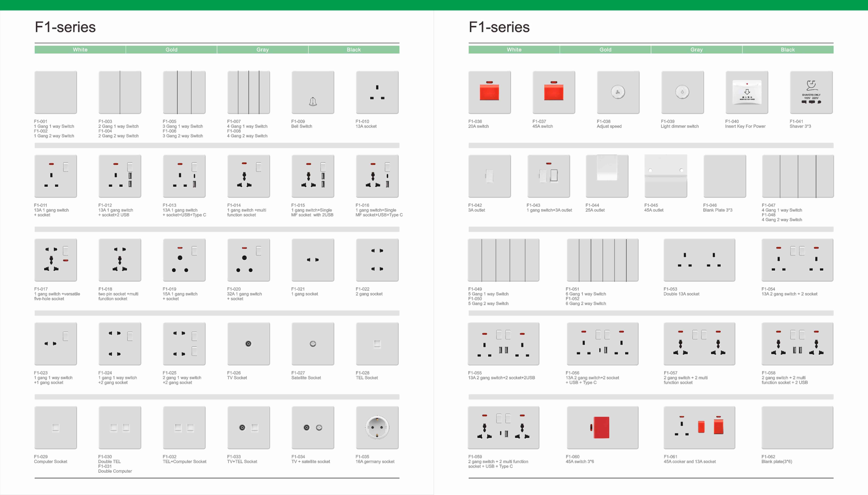Switch to Gold tab on right page
The image size is (868, 495).
(x=605, y=50)
